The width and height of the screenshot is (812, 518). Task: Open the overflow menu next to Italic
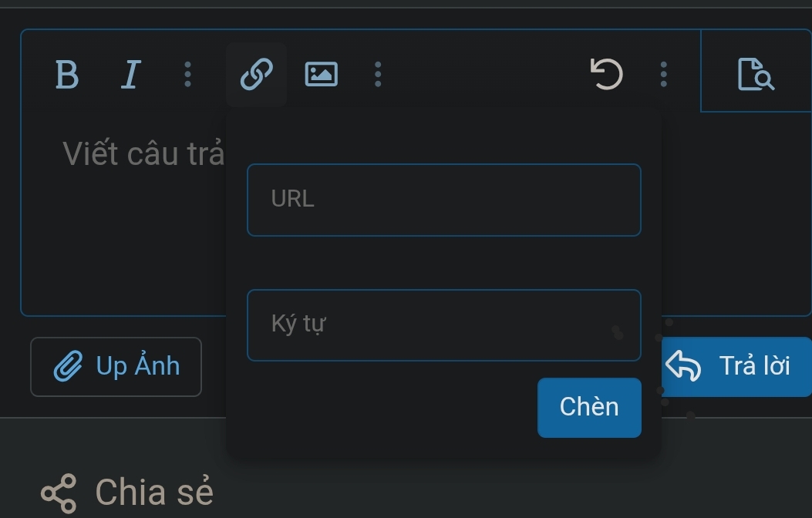point(187,75)
